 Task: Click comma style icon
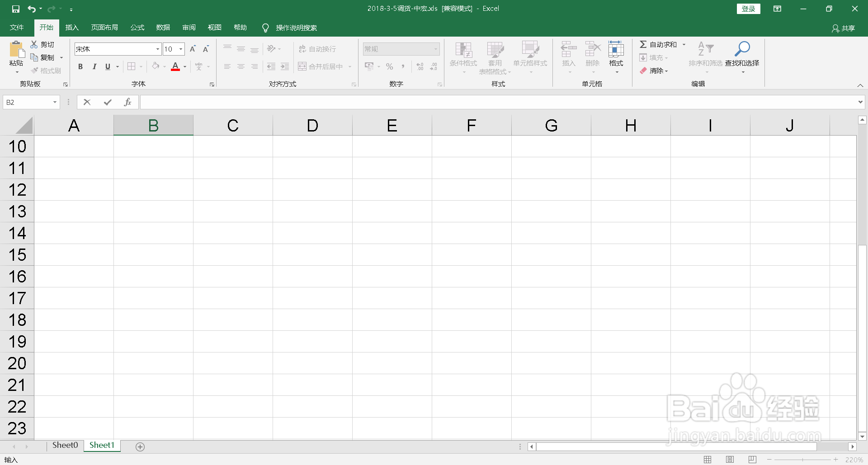[x=403, y=66]
